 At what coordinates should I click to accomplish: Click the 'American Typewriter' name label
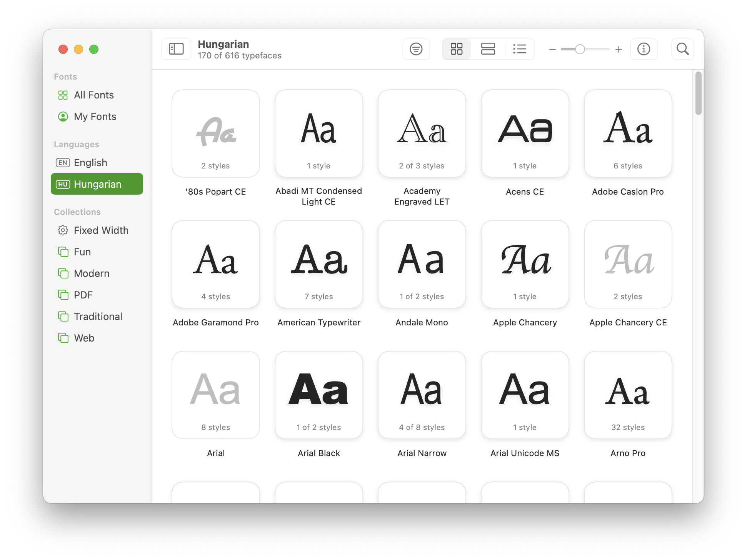pyautogui.click(x=319, y=322)
